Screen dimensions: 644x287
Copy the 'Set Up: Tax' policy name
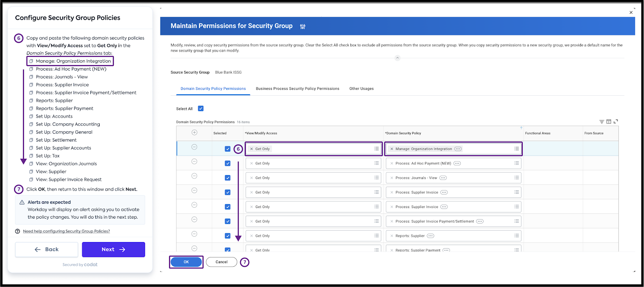(31, 156)
